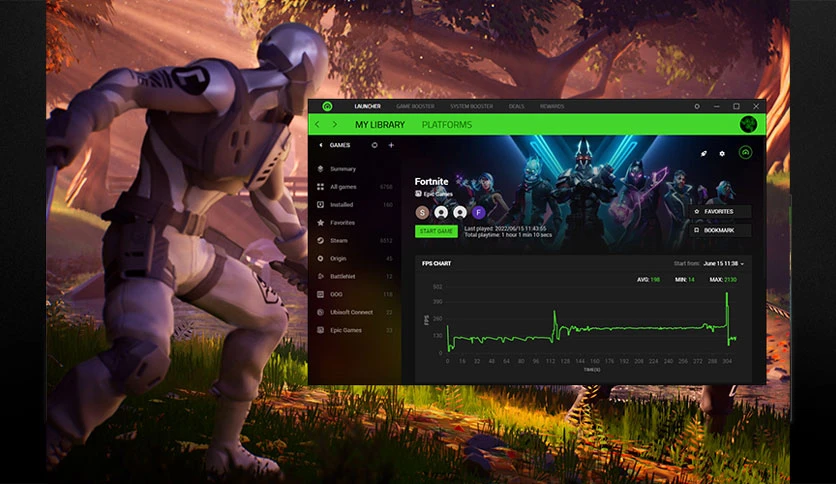Click the Favorites star icon in sidebar
Screen dimensions: 836x484
[320, 223]
